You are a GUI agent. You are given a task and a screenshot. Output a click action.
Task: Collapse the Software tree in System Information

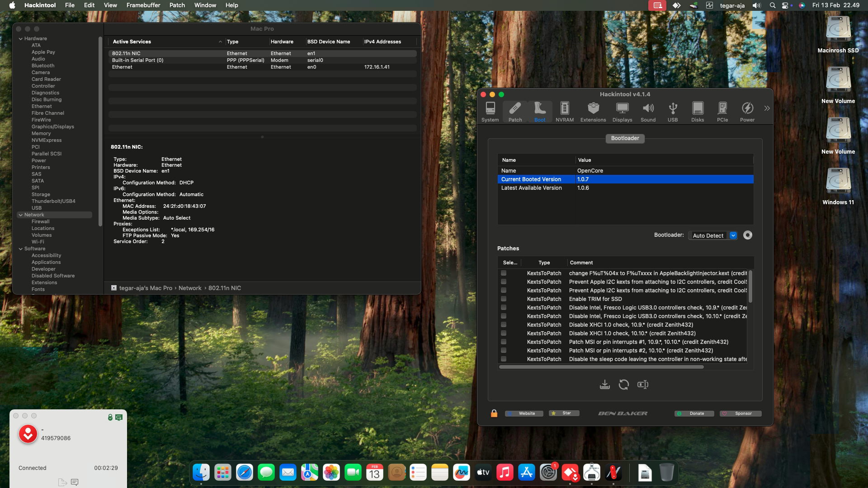click(21, 249)
